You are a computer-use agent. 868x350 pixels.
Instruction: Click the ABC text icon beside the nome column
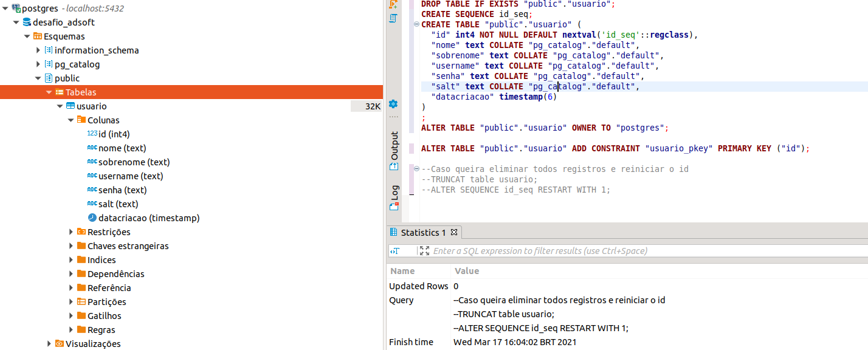click(x=91, y=148)
